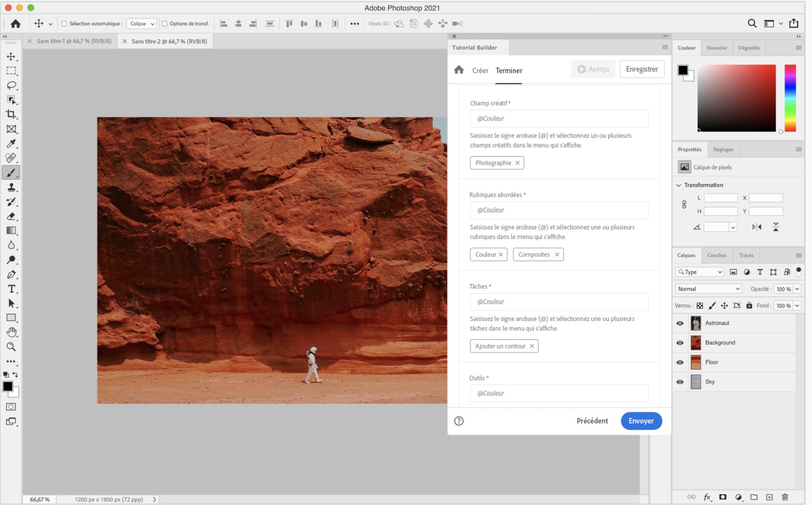Select the Clone Stamp tool
Image resolution: width=812 pixels, height=505 pixels.
[x=11, y=187]
